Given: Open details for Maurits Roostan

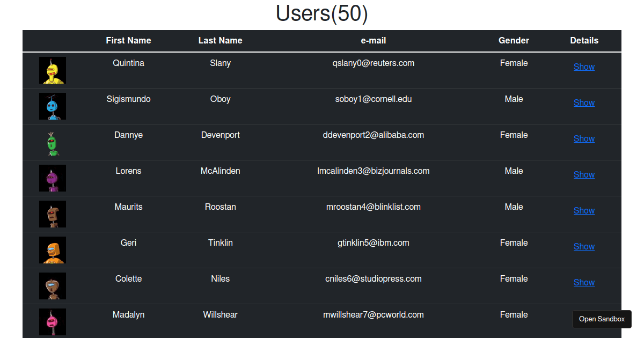Looking at the screenshot, I should point(584,210).
